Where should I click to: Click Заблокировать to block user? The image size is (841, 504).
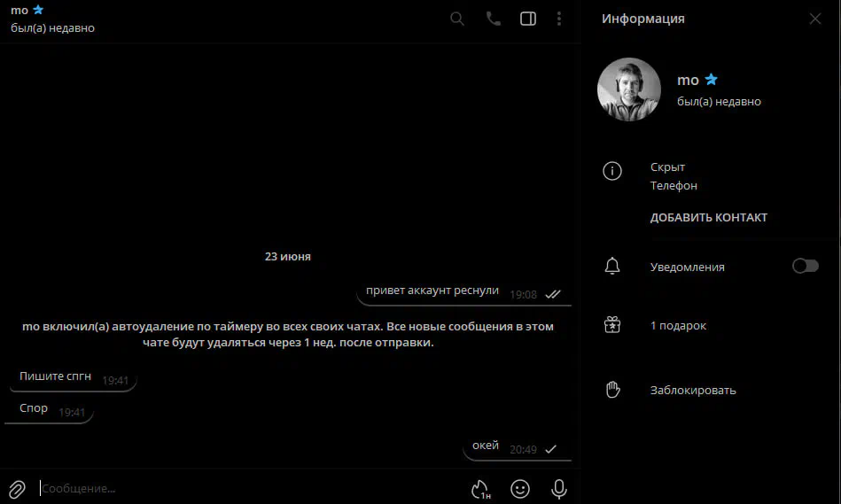point(693,391)
